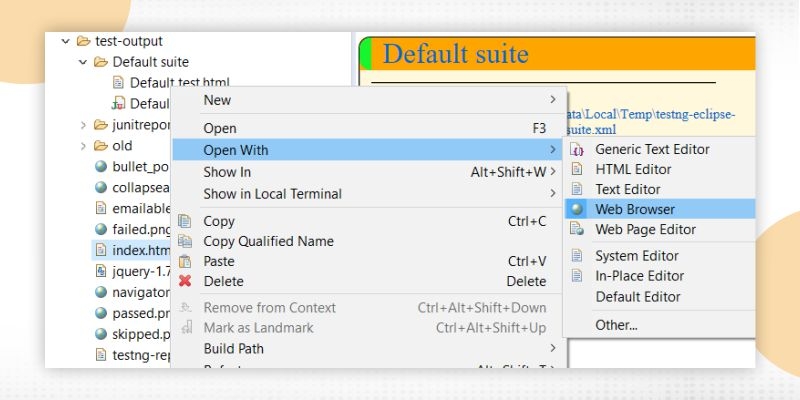Click the Generic Text Editor icon
This screenshot has width=800, height=400.
click(576, 149)
